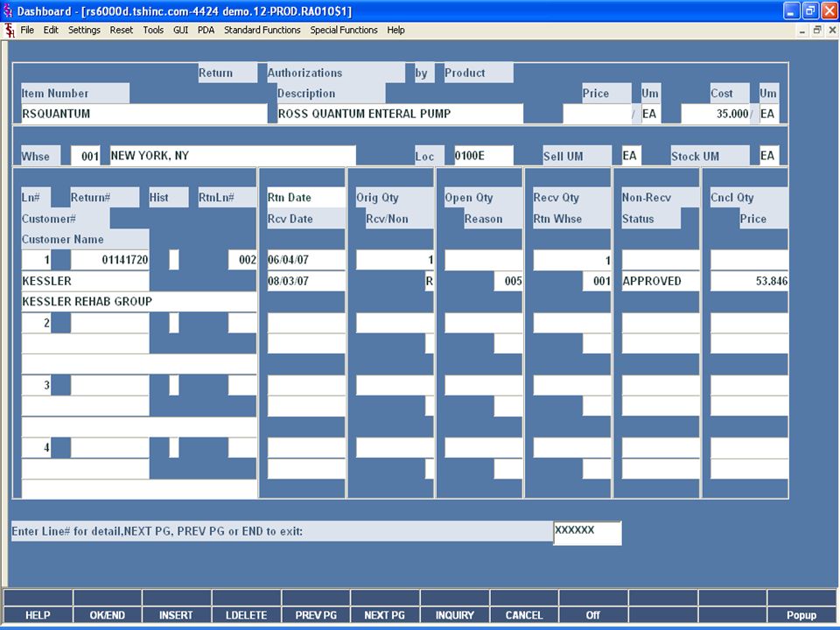This screenshot has height=630, width=840.
Task: Click the Cost field showing 35.000
Action: (x=715, y=114)
